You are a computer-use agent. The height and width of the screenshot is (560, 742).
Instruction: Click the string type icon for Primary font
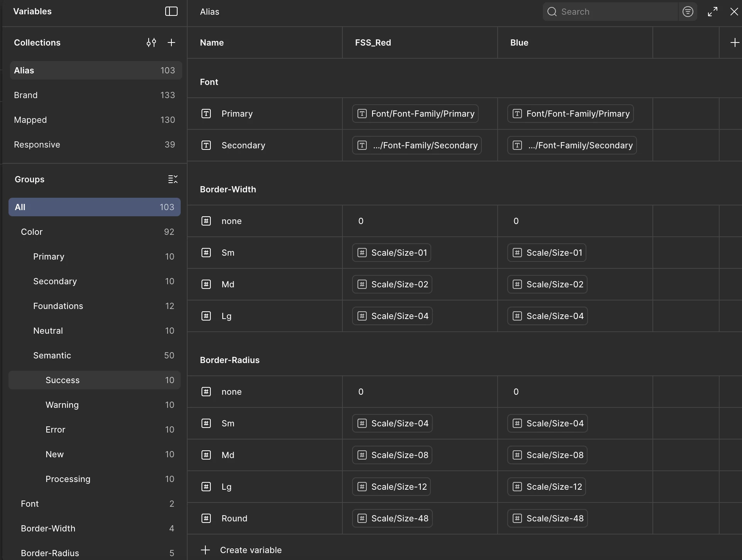coord(206,114)
